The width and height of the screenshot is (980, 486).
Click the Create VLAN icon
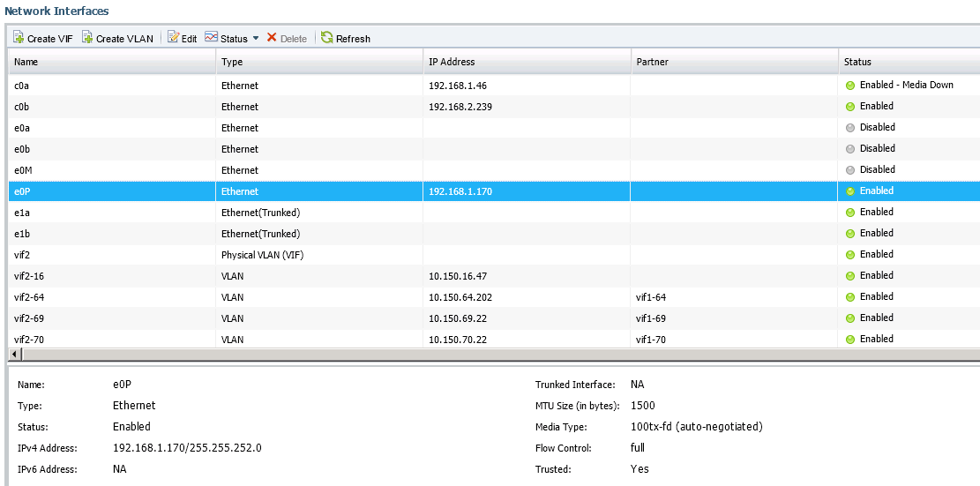(x=87, y=38)
